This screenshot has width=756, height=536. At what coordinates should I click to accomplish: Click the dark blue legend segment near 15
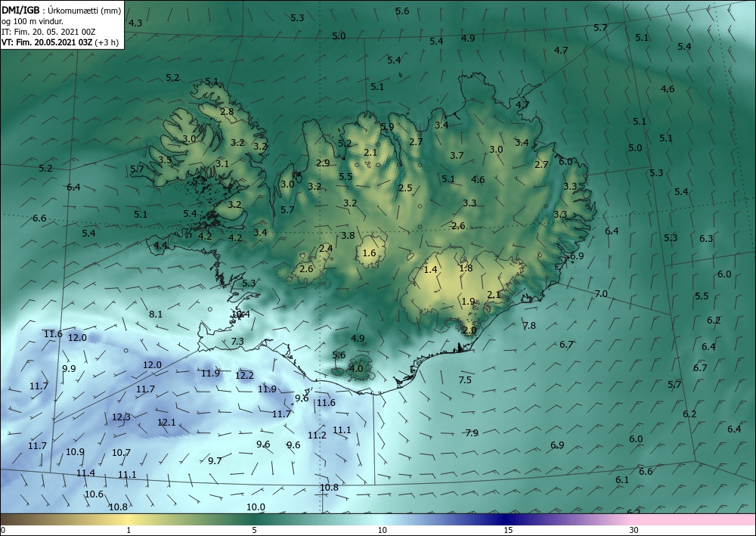point(507,519)
